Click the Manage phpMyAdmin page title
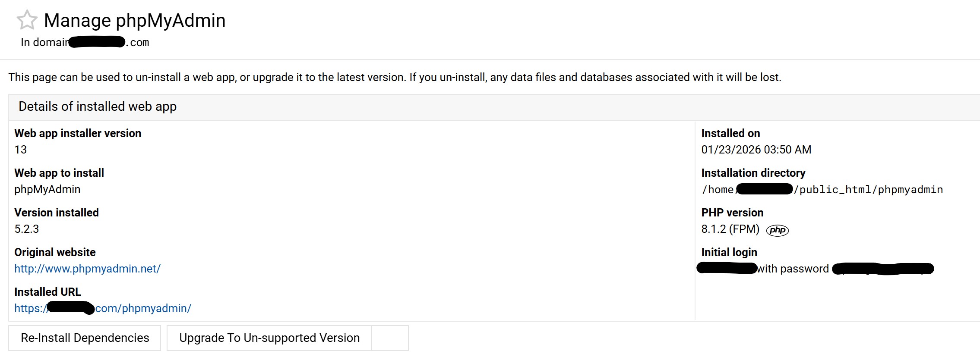 [135, 20]
